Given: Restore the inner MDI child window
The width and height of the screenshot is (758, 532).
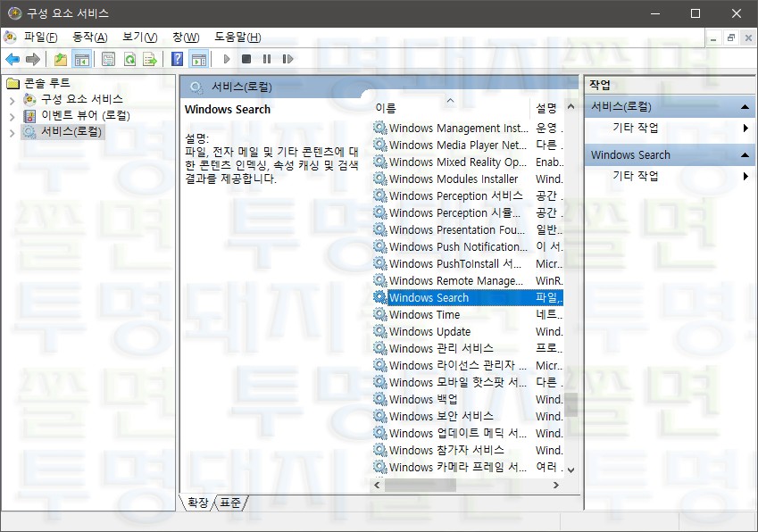Looking at the screenshot, I should [x=731, y=37].
